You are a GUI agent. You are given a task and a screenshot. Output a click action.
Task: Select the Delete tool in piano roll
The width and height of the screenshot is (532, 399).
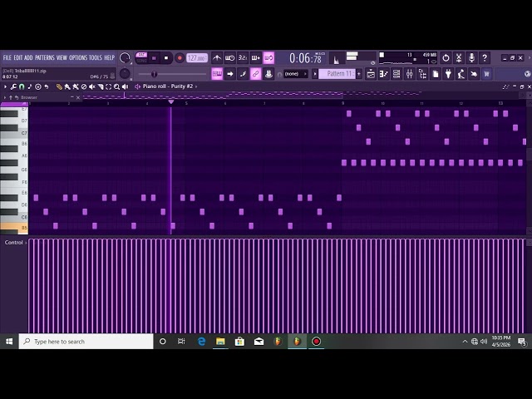pyautogui.click(x=84, y=86)
